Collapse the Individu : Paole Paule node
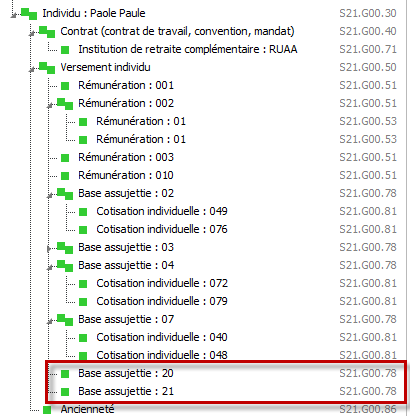The width and height of the screenshot is (410, 416). 14,15
